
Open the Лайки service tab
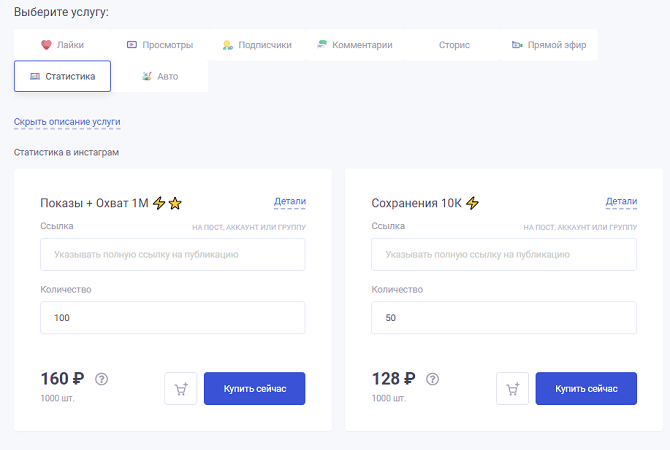62,45
